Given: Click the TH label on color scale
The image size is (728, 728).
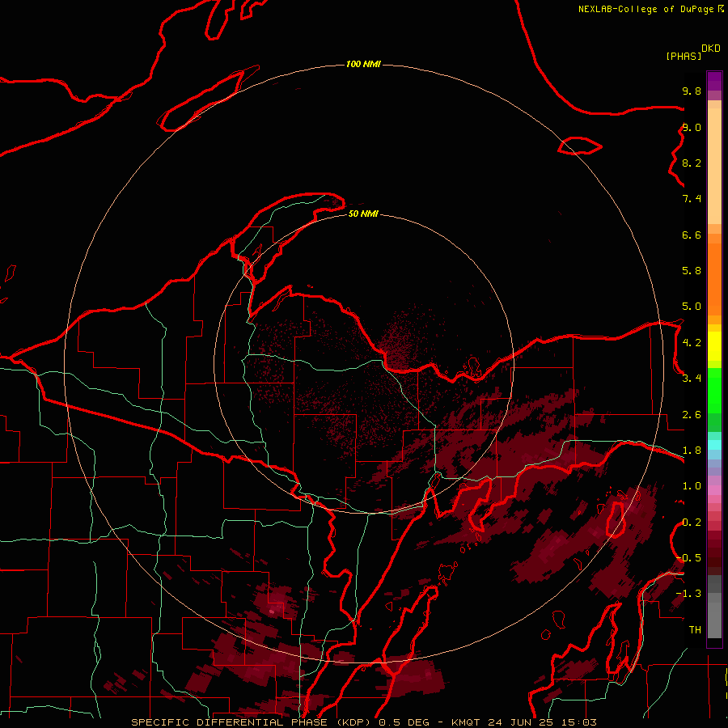Looking at the screenshot, I should click(695, 629).
